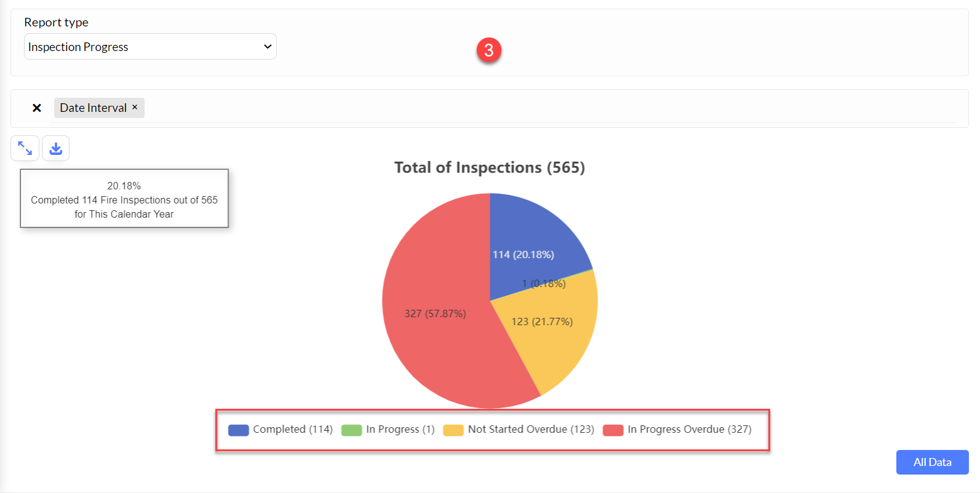Click the red number 3 marker
Image resolution: width=980 pixels, height=493 pixels.
pyautogui.click(x=489, y=50)
